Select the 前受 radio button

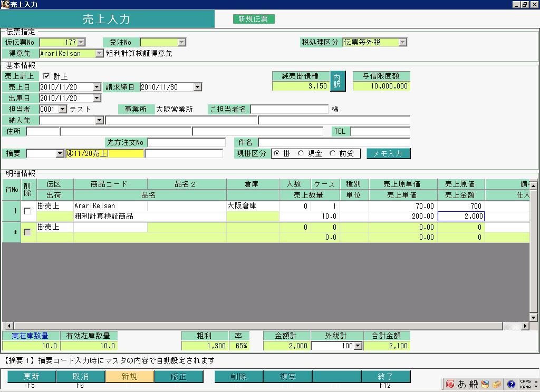coord(332,153)
